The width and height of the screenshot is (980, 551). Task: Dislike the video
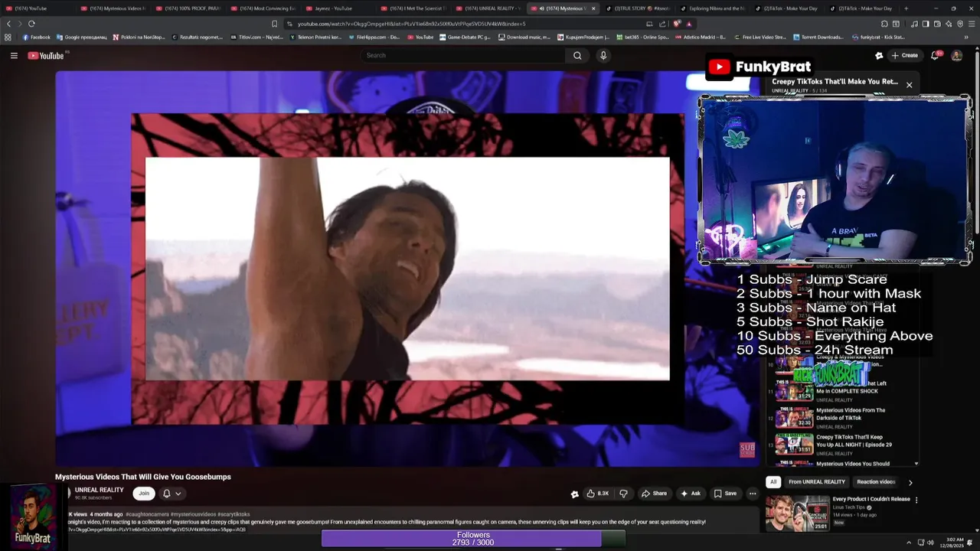623,494
